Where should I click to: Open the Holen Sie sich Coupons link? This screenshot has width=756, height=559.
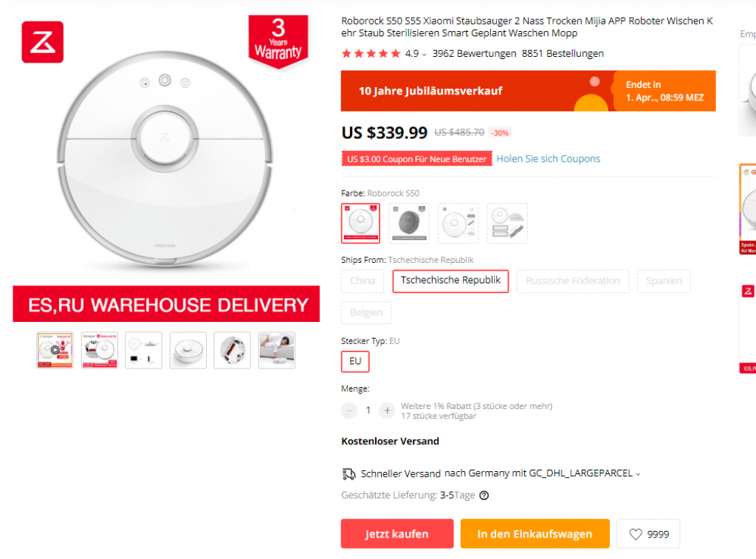point(548,159)
